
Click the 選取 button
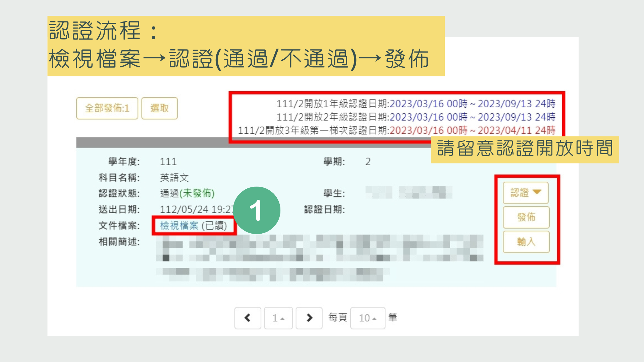pyautogui.click(x=159, y=108)
